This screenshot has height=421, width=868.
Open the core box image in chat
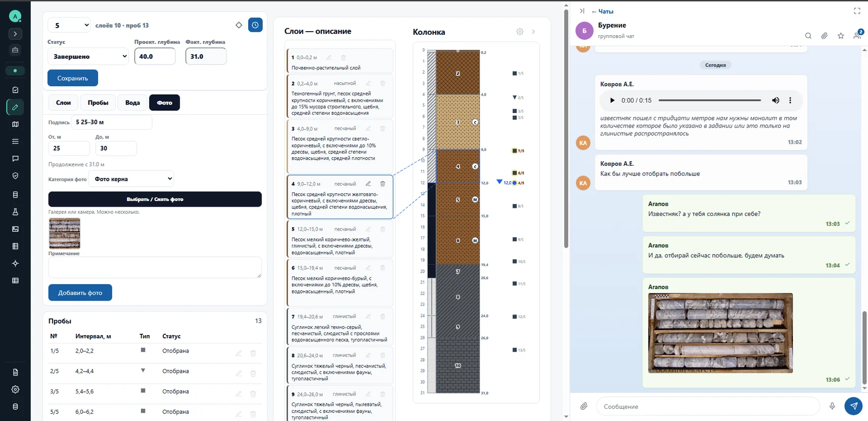pos(720,333)
